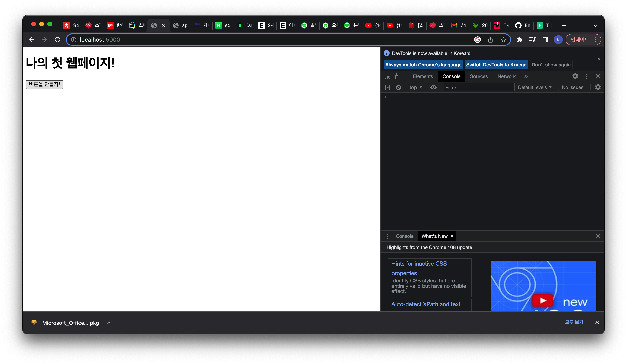627x364 pixels.
Task: Open the Chrome three-dot menu
Action: [595, 40]
